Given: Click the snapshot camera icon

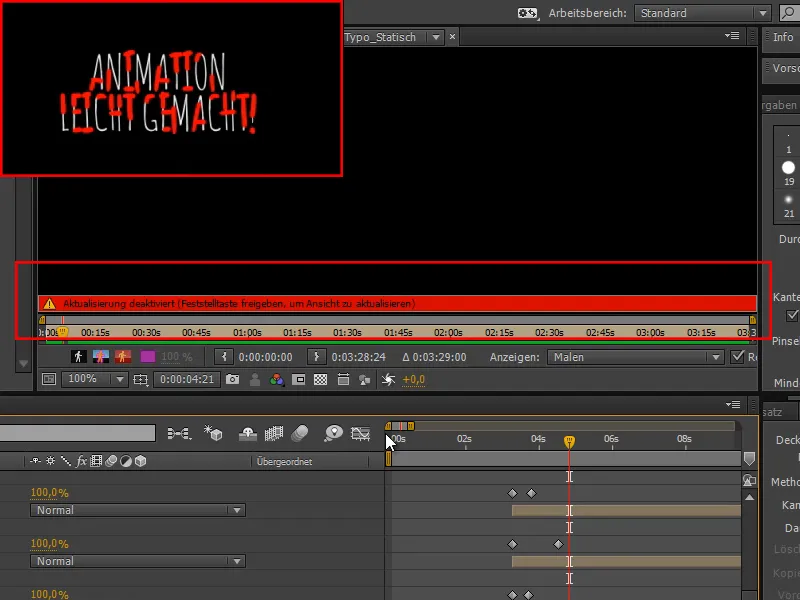Looking at the screenshot, I should 233,379.
